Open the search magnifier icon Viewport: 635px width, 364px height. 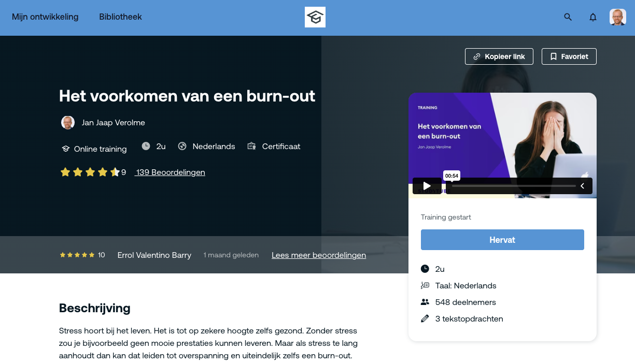(x=568, y=17)
